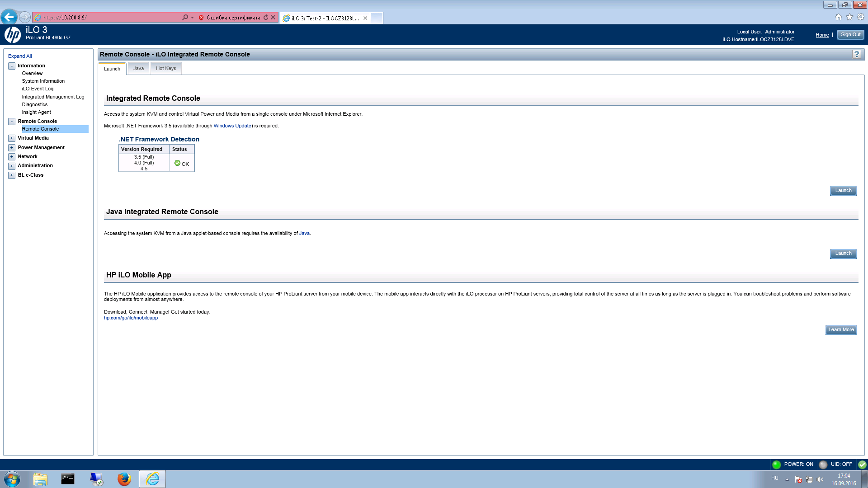Click the Learn More button
868x488 pixels.
tap(841, 330)
